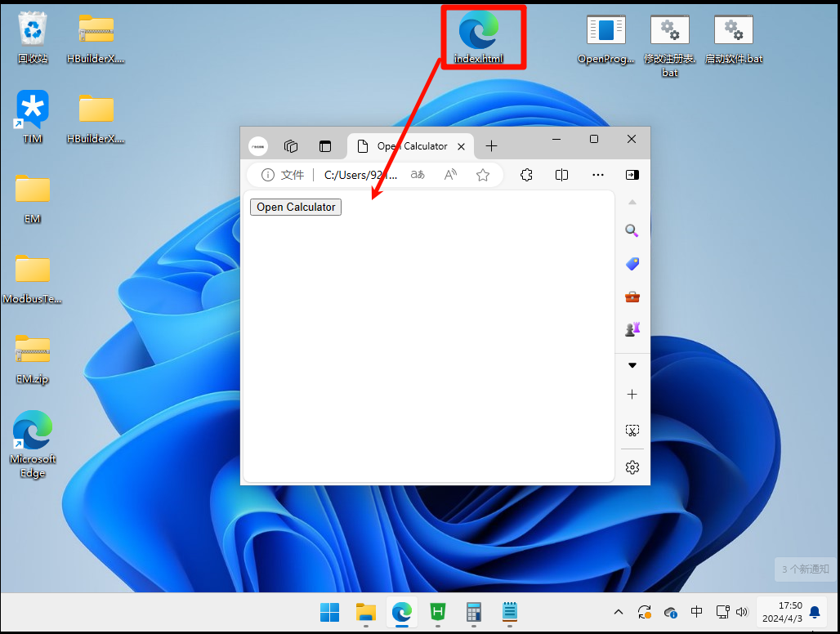Screen dimensions: 840x634
Task: Open the tab actions menu icon
Action: coord(325,146)
